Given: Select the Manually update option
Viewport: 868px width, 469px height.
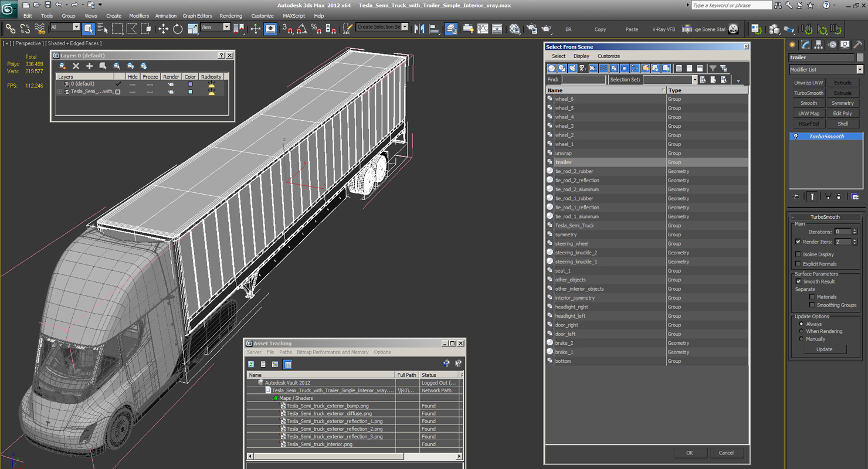Looking at the screenshot, I should pos(801,339).
